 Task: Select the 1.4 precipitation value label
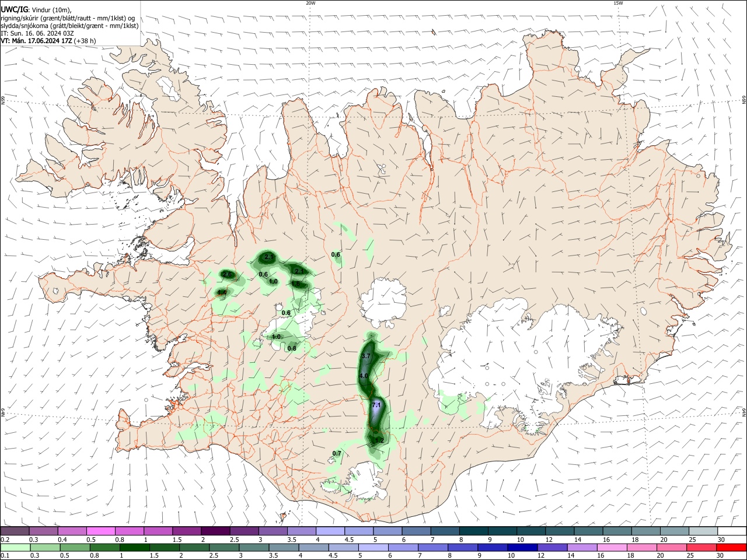(x=222, y=292)
